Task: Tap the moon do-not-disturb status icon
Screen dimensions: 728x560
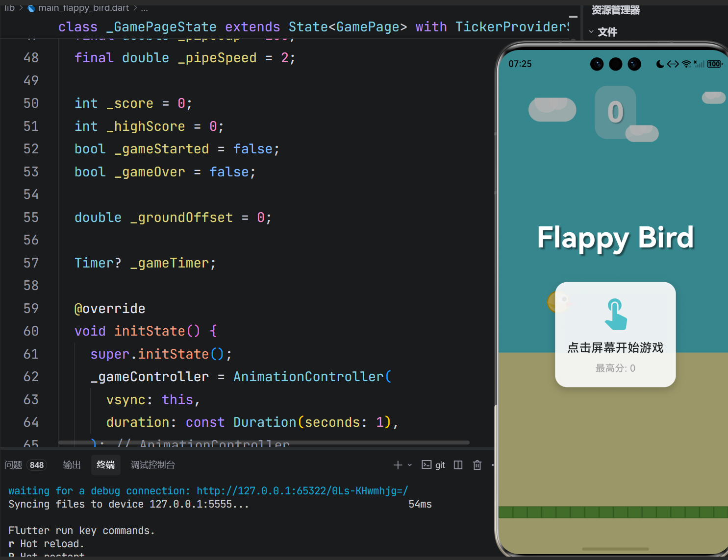Action: (660, 64)
